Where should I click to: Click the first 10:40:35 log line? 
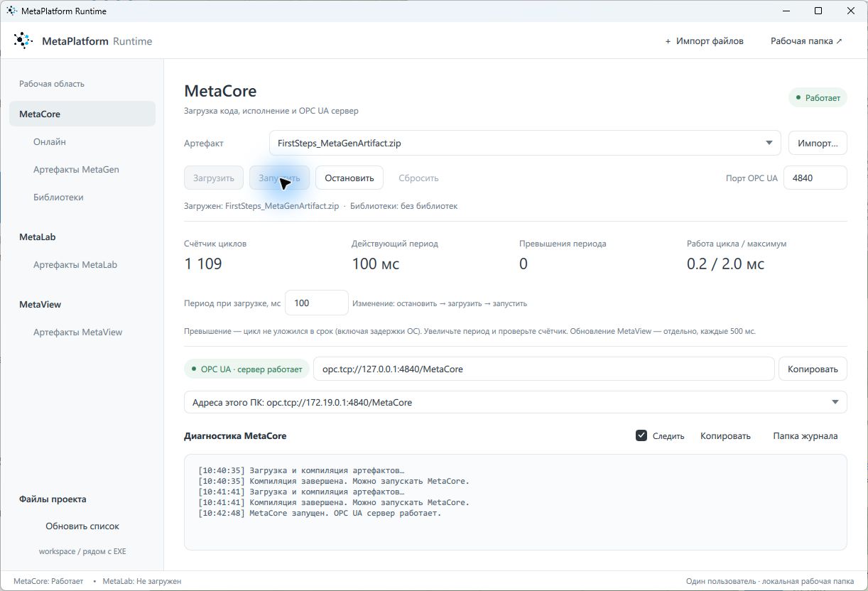(301, 470)
